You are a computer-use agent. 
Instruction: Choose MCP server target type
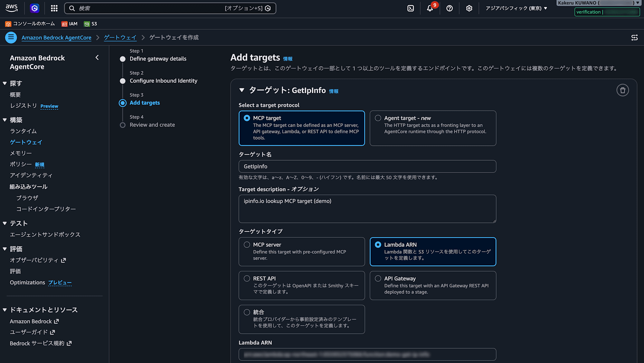click(302, 252)
